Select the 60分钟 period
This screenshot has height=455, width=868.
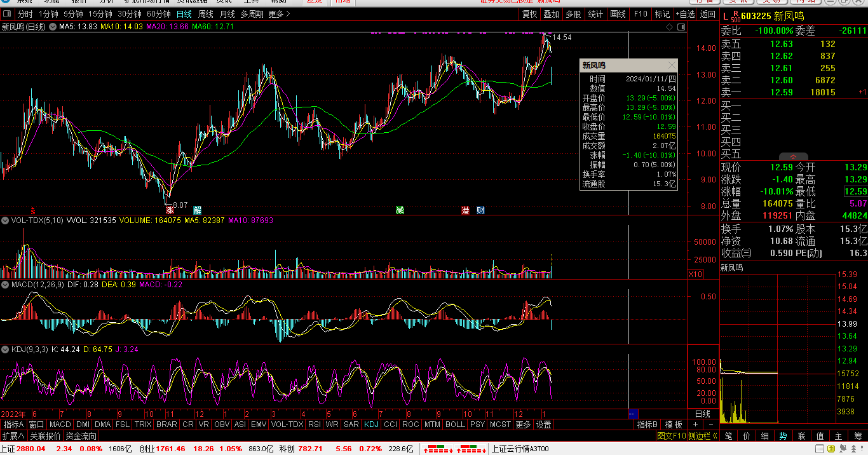pyautogui.click(x=159, y=14)
